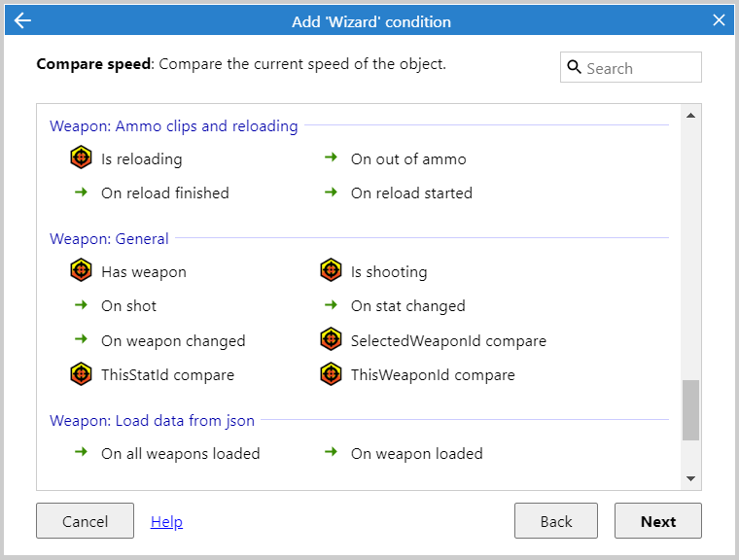Click the back arrow in the title bar
739x560 pixels.
[x=22, y=20]
